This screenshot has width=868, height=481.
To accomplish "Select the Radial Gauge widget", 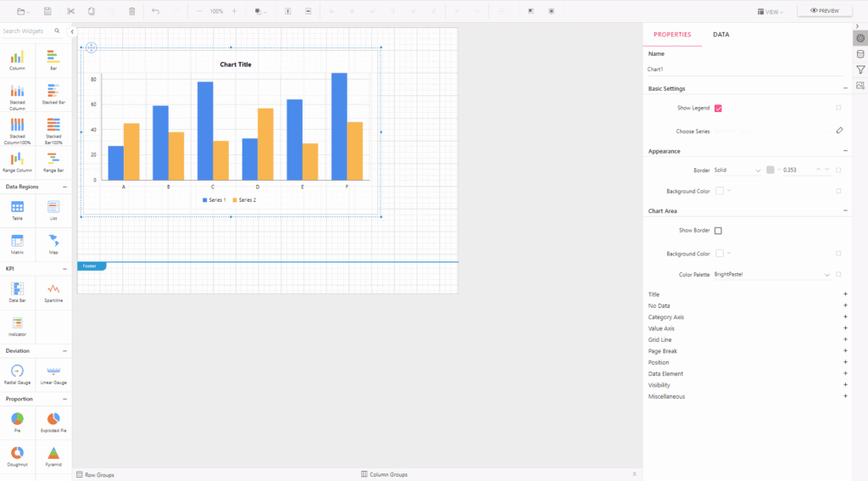I will pyautogui.click(x=17, y=373).
